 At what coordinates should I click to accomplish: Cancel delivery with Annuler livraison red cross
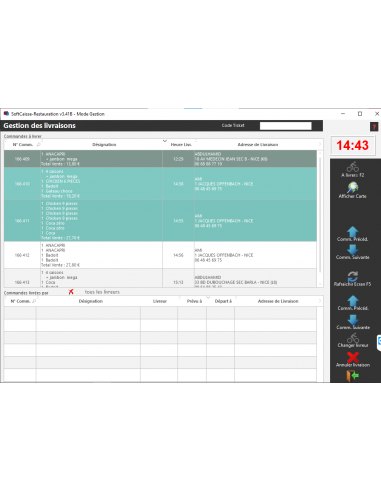(x=353, y=357)
